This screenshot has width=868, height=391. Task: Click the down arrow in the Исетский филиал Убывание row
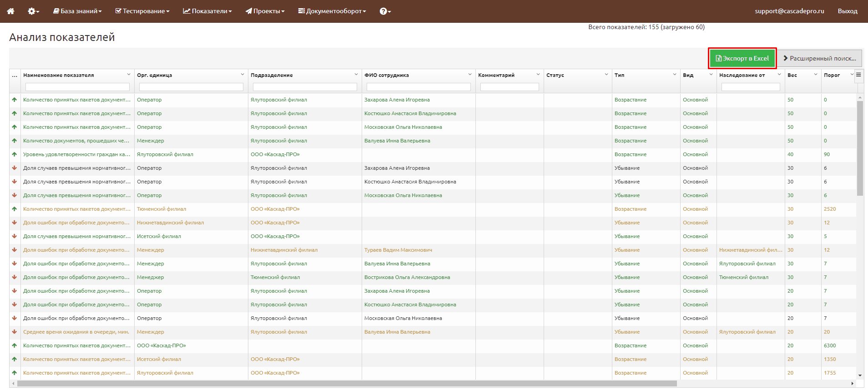(15, 236)
